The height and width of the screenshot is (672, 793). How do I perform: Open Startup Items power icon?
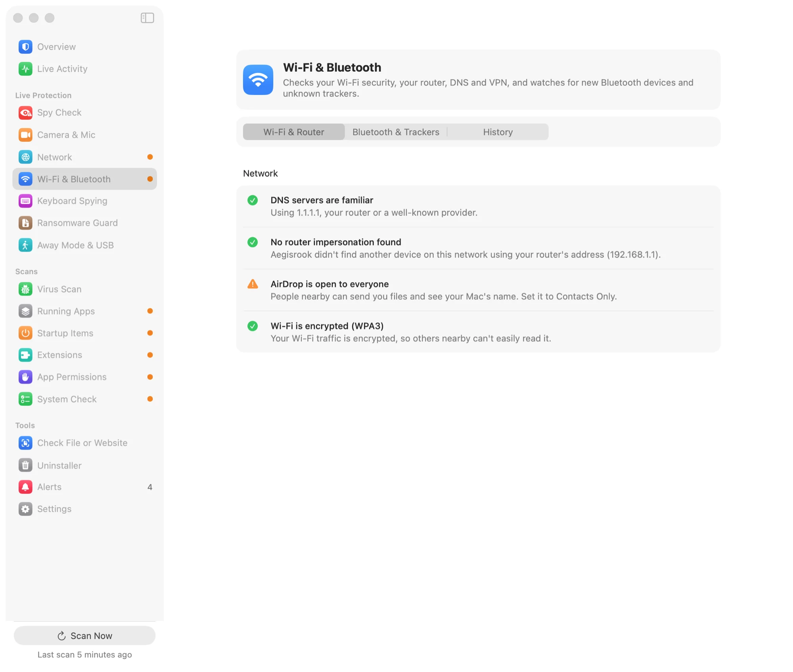(25, 333)
